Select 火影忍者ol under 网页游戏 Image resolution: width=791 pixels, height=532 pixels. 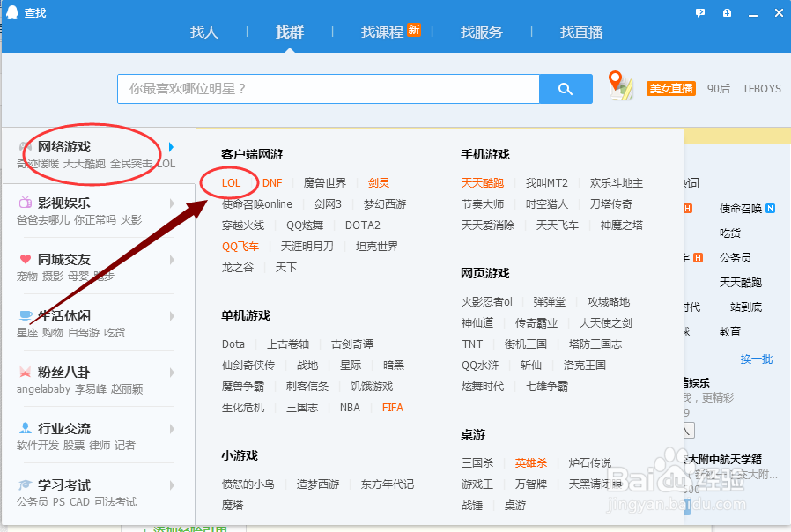(487, 302)
